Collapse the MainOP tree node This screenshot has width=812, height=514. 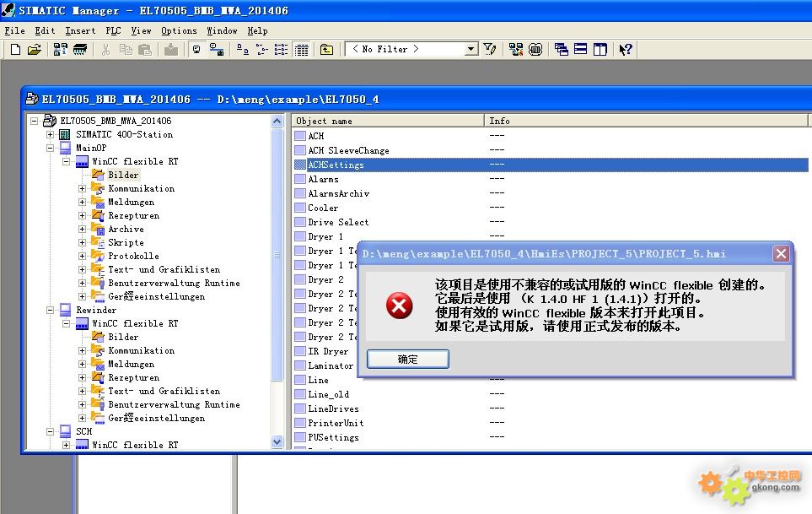(x=51, y=148)
